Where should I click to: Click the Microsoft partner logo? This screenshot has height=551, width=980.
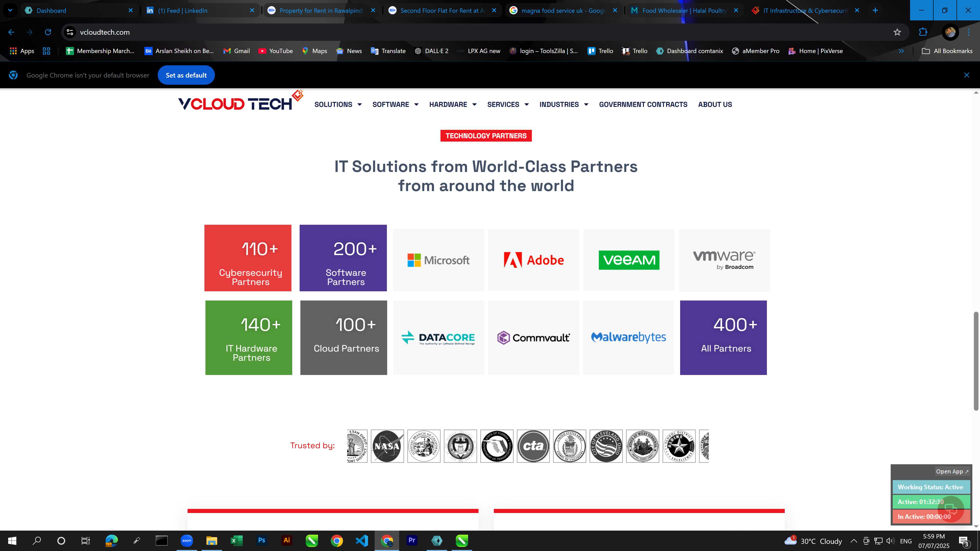click(x=438, y=260)
